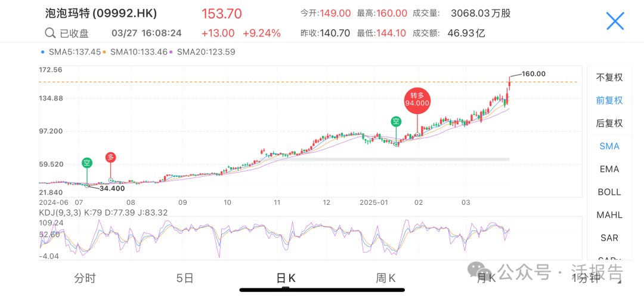The image size is (644, 298).
Task: Tap the green 空 marker near 2025-01
Action: coord(396,121)
